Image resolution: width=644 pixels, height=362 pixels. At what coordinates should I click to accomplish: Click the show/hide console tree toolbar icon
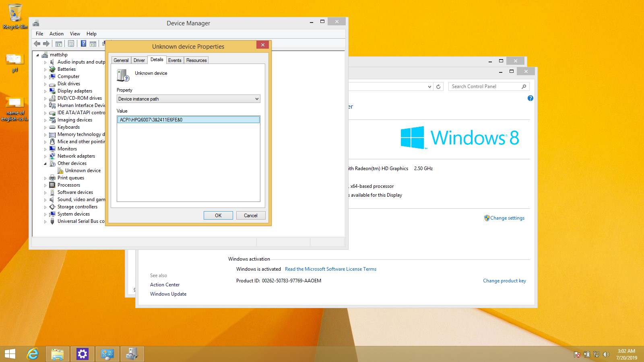click(59, 43)
